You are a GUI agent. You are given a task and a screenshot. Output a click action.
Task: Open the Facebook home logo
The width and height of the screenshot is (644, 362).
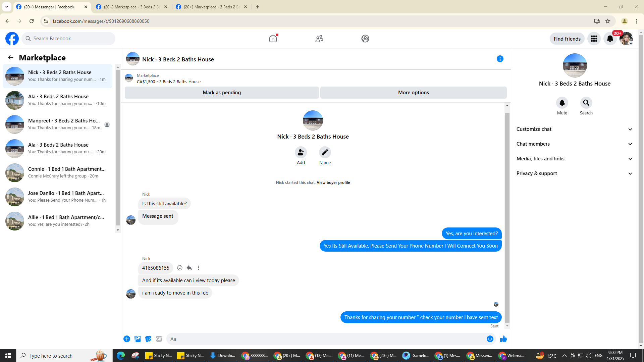click(12, 39)
